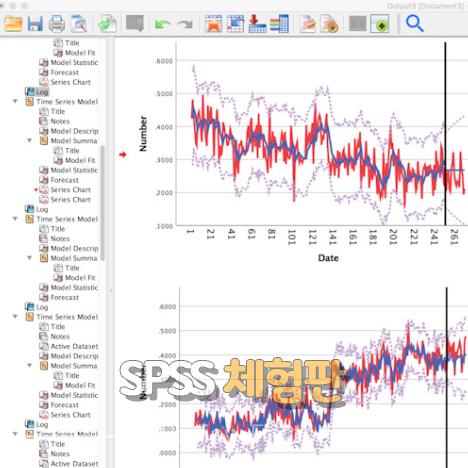Collapse the first Model Summa node

click(30, 141)
